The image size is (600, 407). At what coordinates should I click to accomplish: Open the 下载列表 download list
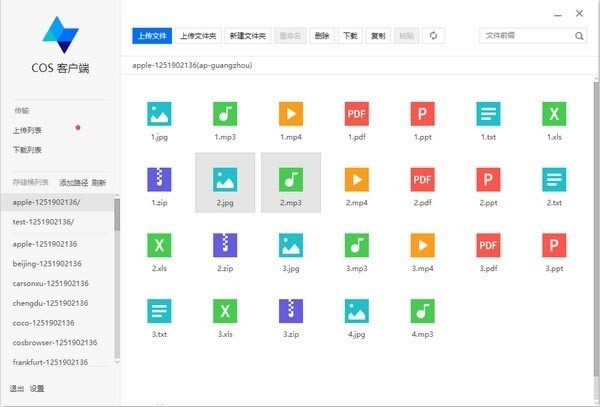pyautogui.click(x=29, y=150)
